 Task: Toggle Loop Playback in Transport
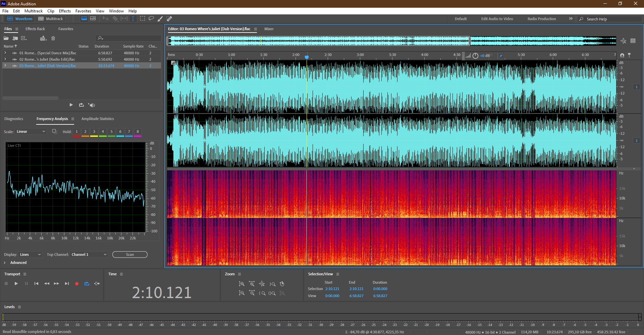coord(87,284)
